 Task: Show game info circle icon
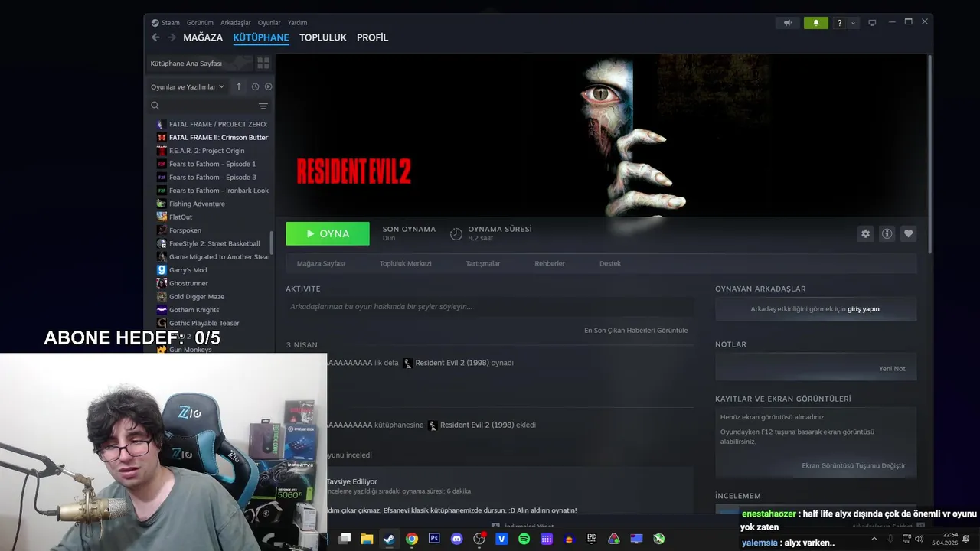(x=887, y=233)
